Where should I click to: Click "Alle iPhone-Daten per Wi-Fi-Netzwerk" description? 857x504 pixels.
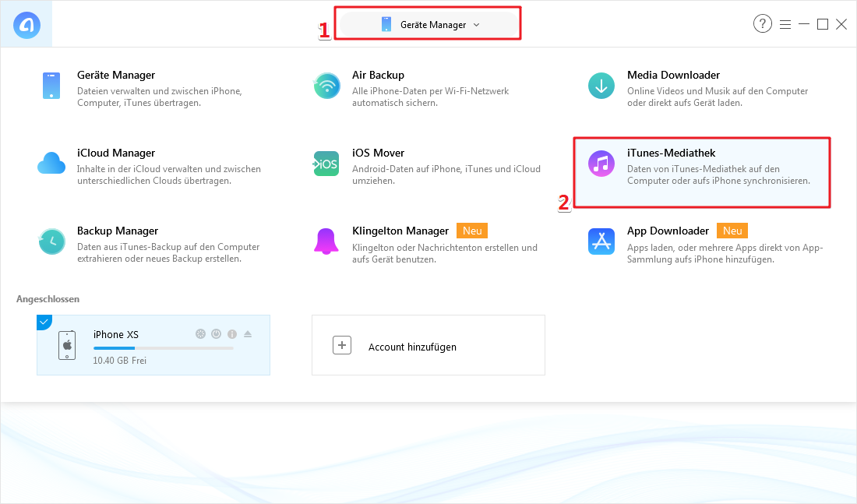(x=430, y=97)
